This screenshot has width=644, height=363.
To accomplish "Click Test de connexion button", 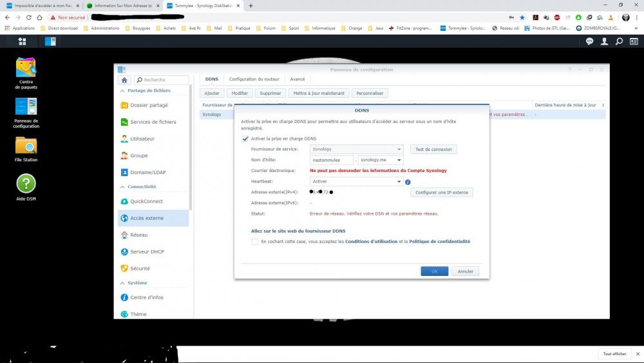I will click(433, 149).
